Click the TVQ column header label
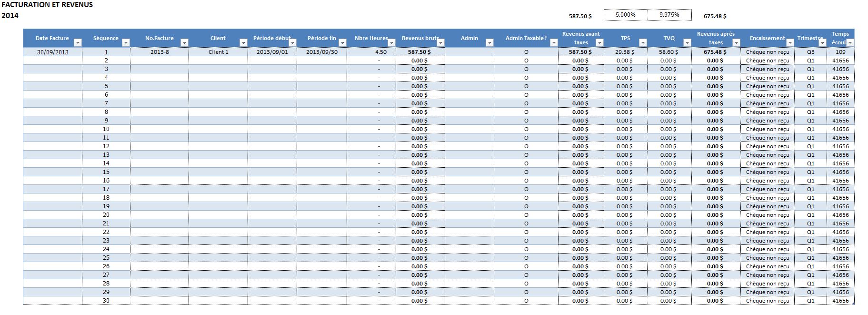This screenshot has width=868, height=315. tap(669, 38)
